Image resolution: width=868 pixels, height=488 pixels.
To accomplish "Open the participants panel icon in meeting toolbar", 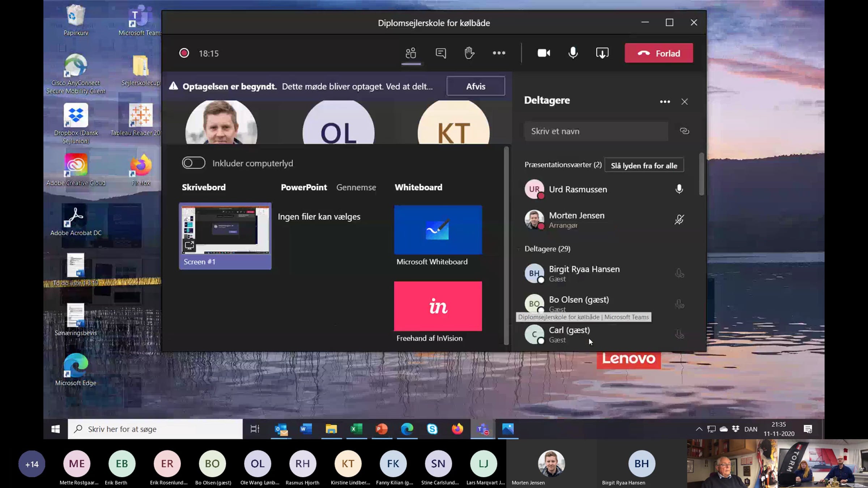I will [411, 53].
